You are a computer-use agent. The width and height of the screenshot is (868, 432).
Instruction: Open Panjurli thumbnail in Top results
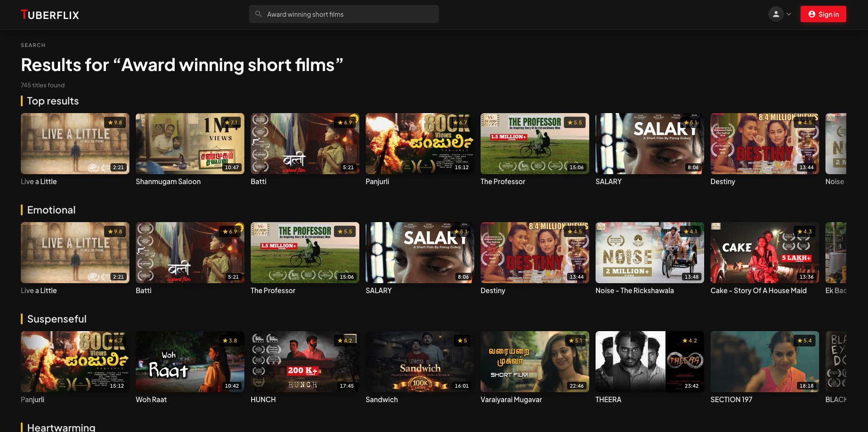420,143
